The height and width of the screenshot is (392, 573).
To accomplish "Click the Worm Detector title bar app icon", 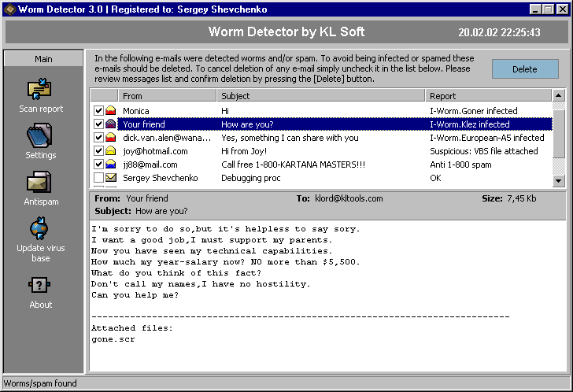I will pyautogui.click(x=9, y=9).
